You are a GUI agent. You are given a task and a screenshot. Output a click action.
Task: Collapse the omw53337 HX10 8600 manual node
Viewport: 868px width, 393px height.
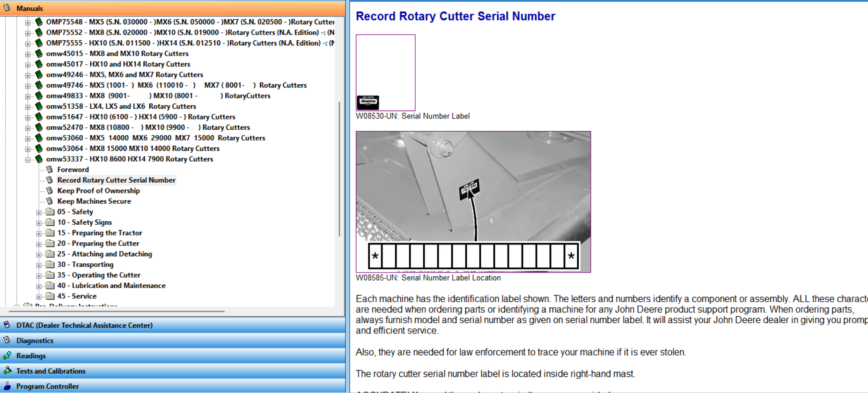tap(28, 160)
